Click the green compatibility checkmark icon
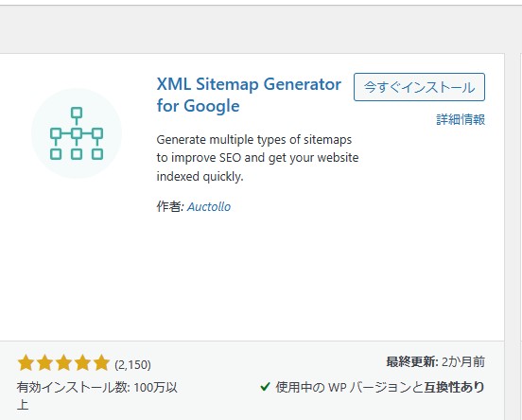This screenshot has width=522, height=420. coord(265,387)
